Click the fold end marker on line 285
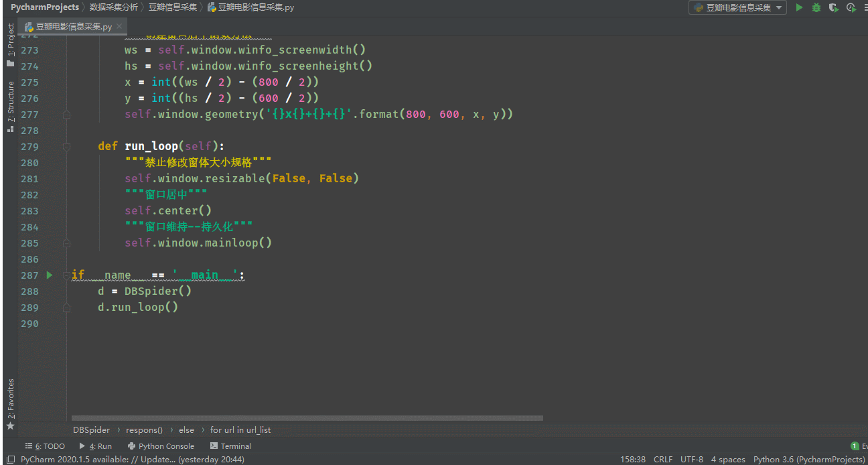Screen dimensions: 868x465 (66, 243)
